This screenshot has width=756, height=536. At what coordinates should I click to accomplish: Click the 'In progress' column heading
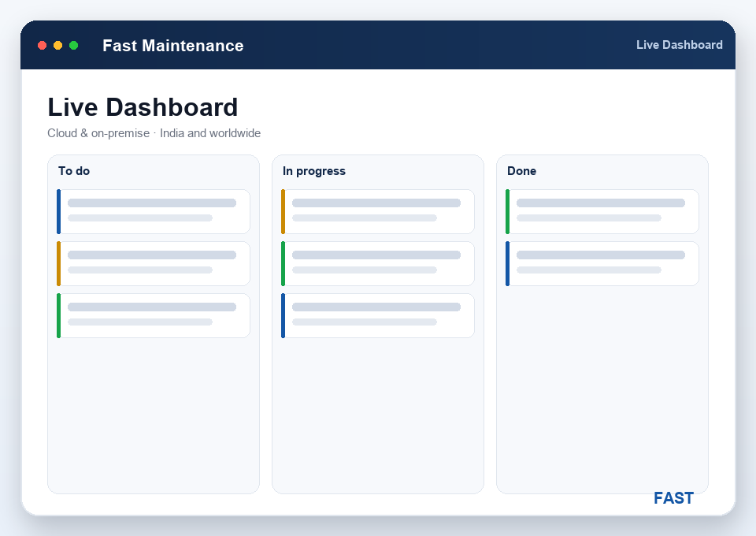click(x=314, y=171)
